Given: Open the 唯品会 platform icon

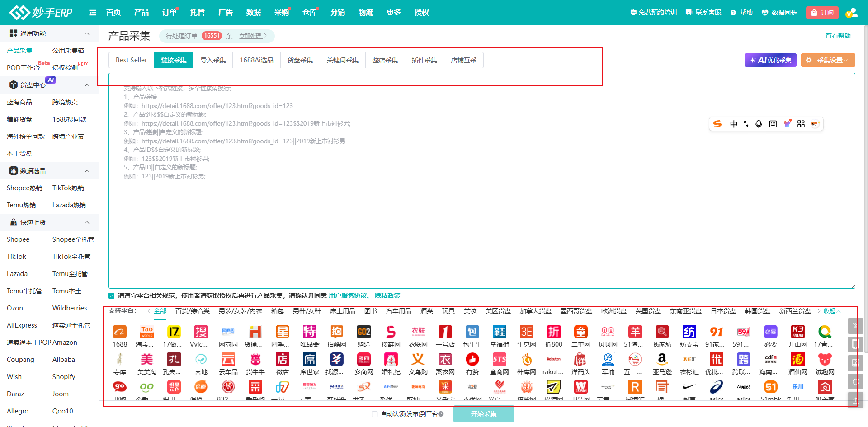Looking at the screenshot, I should [310, 332].
